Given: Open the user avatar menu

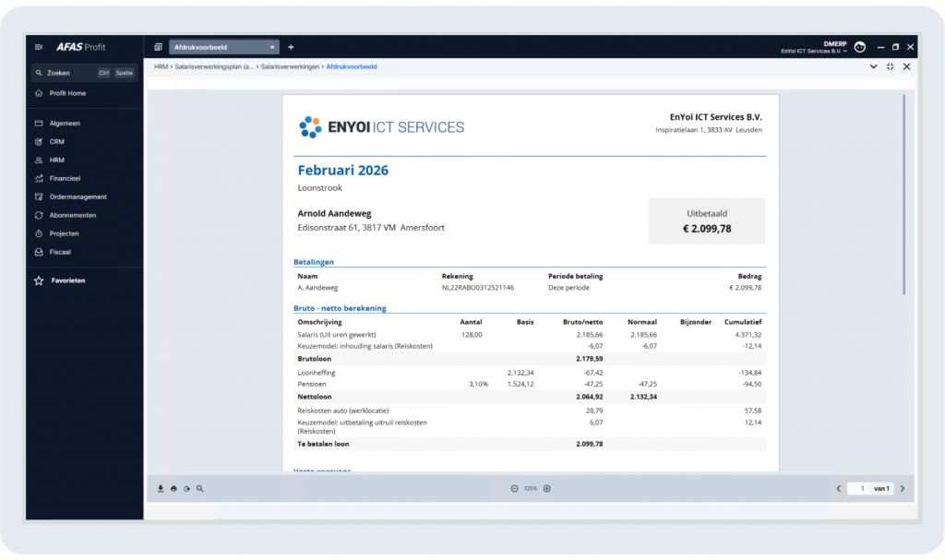Looking at the screenshot, I should tap(860, 47).
